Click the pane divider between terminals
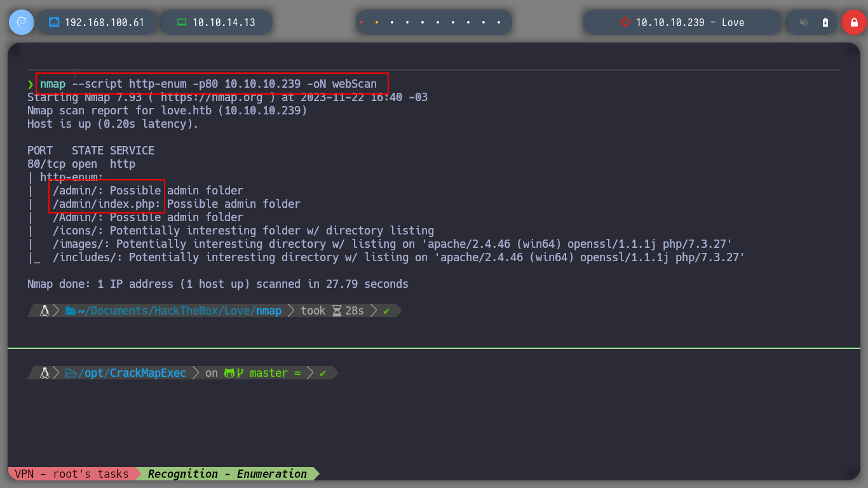 434,348
